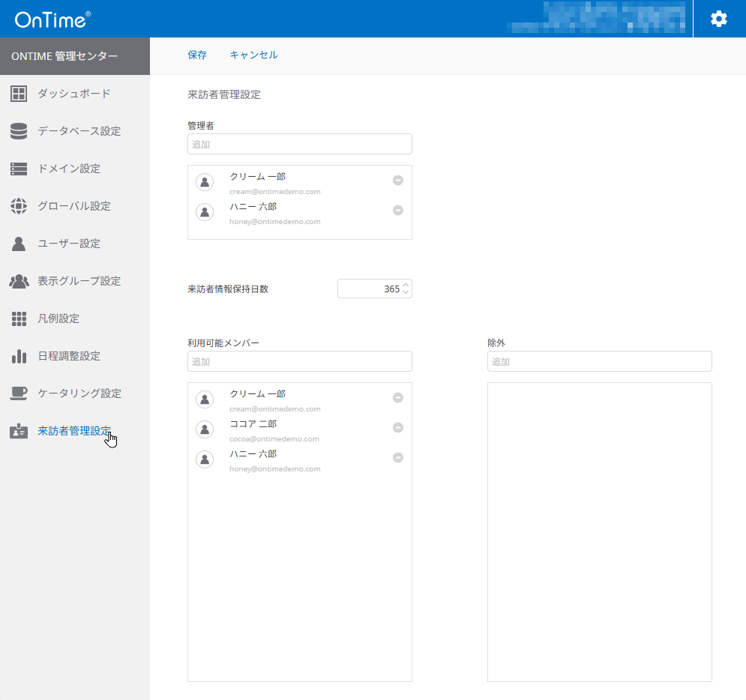Focus the 除外 add input field
The image size is (746, 700).
(x=600, y=361)
